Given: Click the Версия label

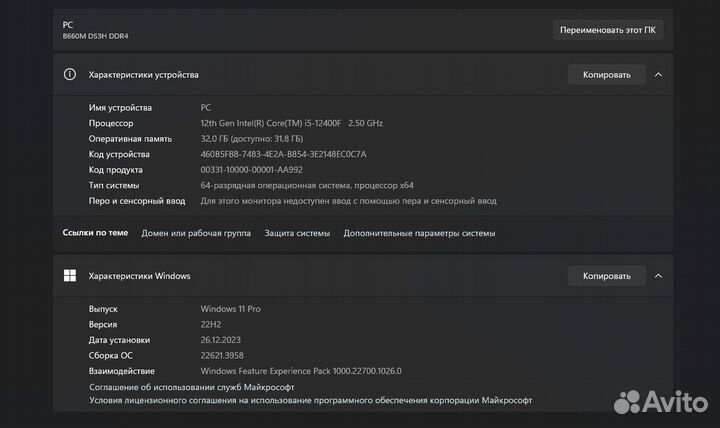Looking at the screenshot, I should click(x=103, y=325).
